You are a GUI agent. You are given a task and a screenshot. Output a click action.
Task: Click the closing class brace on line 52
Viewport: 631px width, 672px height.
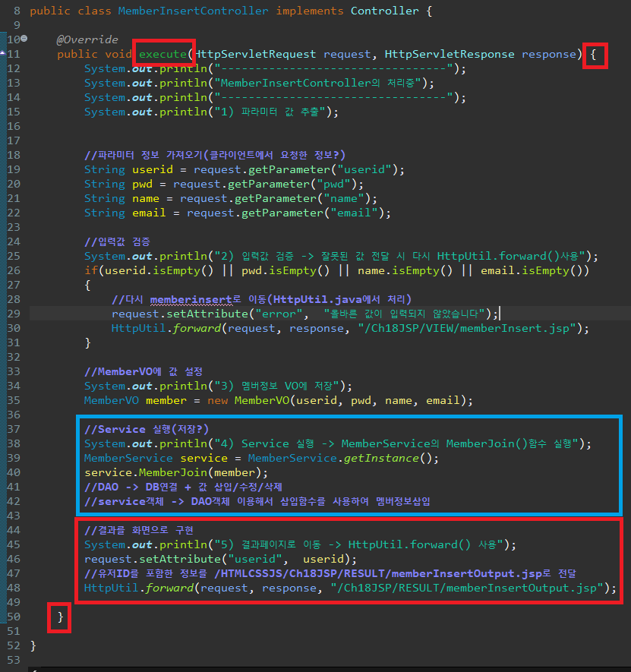(x=33, y=645)
